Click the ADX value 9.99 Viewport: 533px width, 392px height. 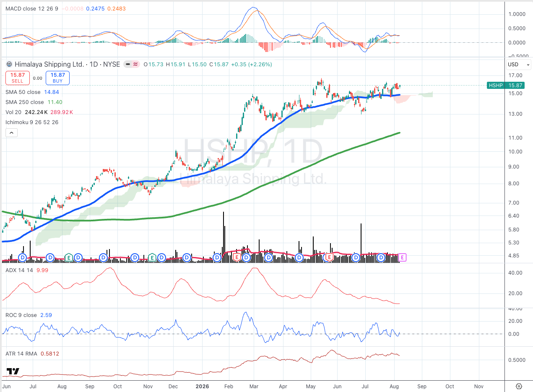(42, 270)
